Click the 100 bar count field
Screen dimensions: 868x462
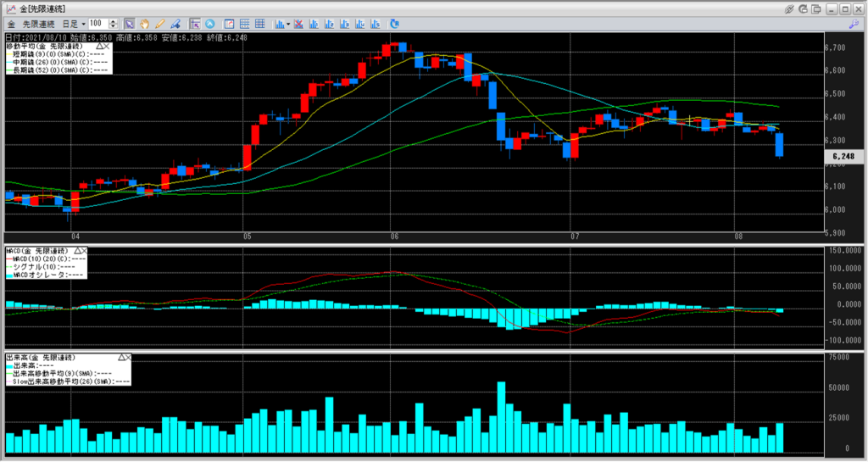click(x=98, y=24)
